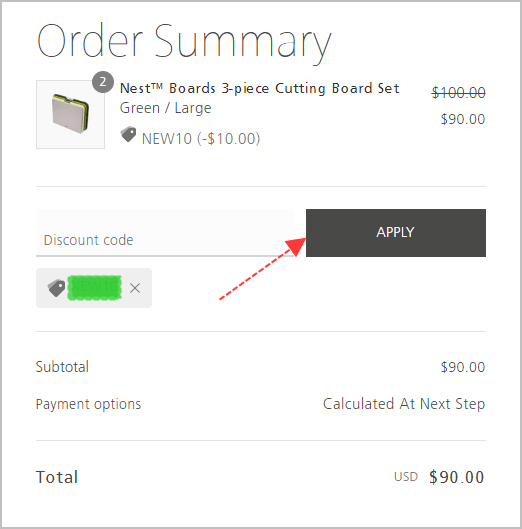Click the quantity badge showing 2

click(103, 82)
